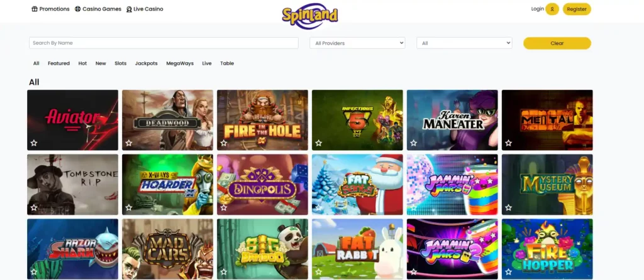
Task: Favorite Razor Shark using star icon
Action: pos(34,271)
